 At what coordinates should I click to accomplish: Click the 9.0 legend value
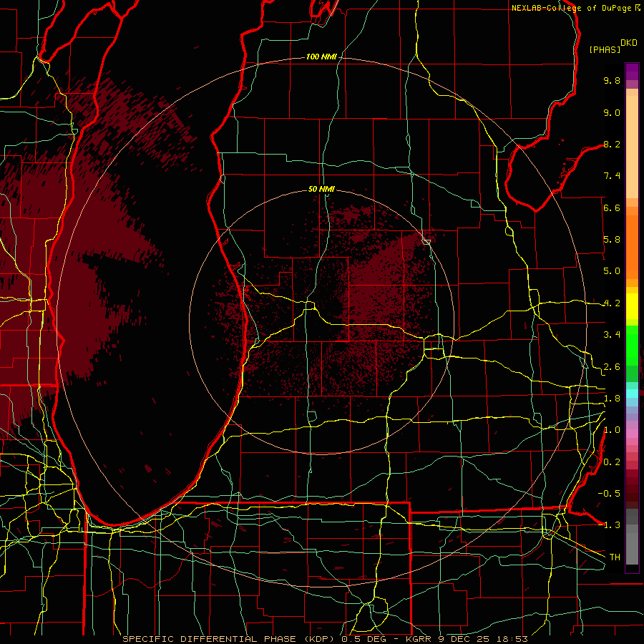[x=612, y=112]
